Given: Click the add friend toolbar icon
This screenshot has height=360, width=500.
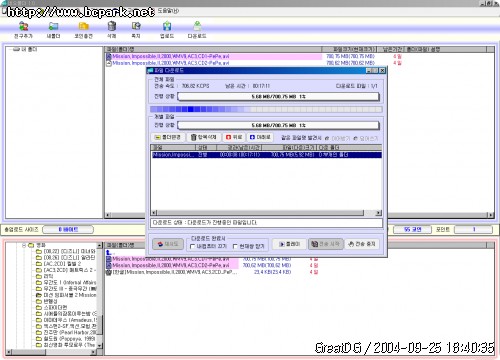Looking at the screenshot, I should click(x=23, y=26).
